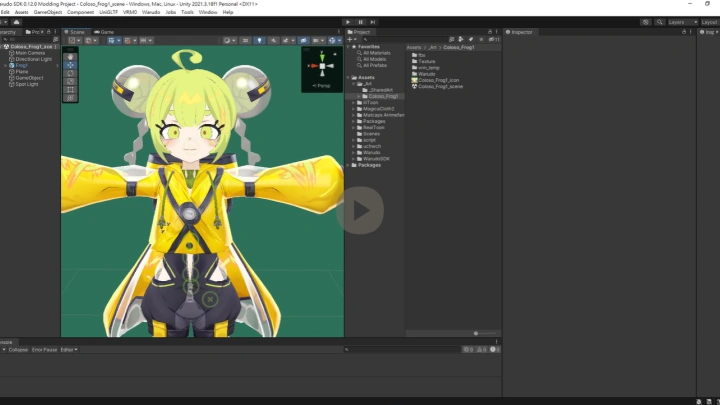This screenshot has width=720, height=405.
Task: Open the draw mode shading dropdown
Action: (x=229, y=40)
